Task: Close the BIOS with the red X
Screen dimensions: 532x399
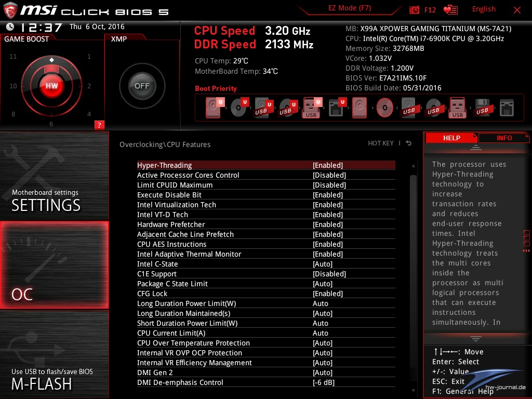Action: click(x=517, y=10)
